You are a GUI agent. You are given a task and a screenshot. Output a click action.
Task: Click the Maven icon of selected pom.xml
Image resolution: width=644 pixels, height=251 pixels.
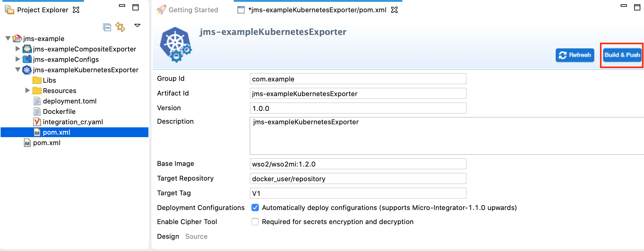37,132
